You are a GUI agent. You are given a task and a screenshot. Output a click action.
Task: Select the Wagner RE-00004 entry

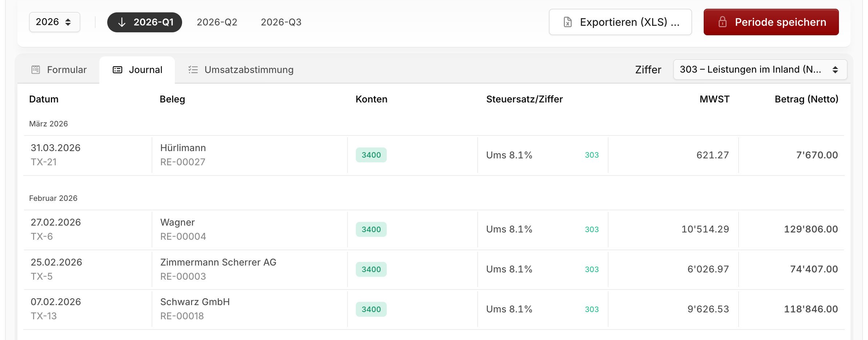pyautogui.click(x=183, y=230)
